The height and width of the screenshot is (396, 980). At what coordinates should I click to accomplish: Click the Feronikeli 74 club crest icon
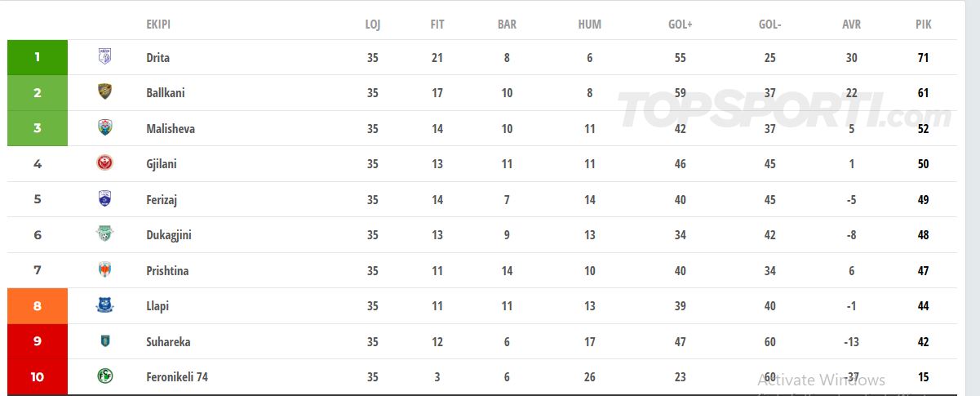point(104,376)
